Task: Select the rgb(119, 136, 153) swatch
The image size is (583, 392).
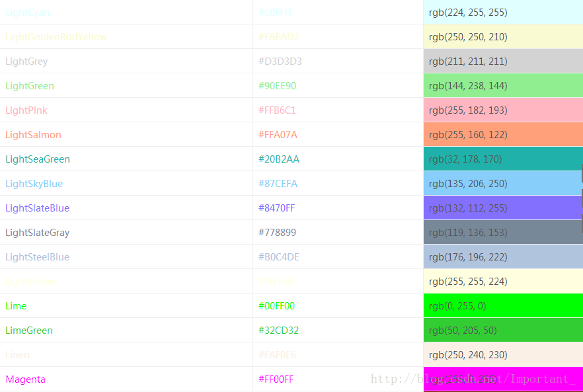Action: click(504, 233)
